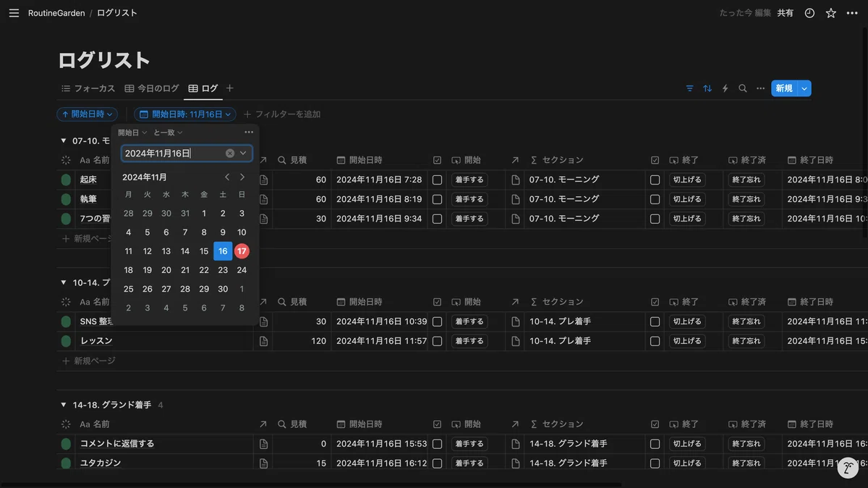Tick the 開始 checkbox for SNS 整理 row

tap(437, 321)
